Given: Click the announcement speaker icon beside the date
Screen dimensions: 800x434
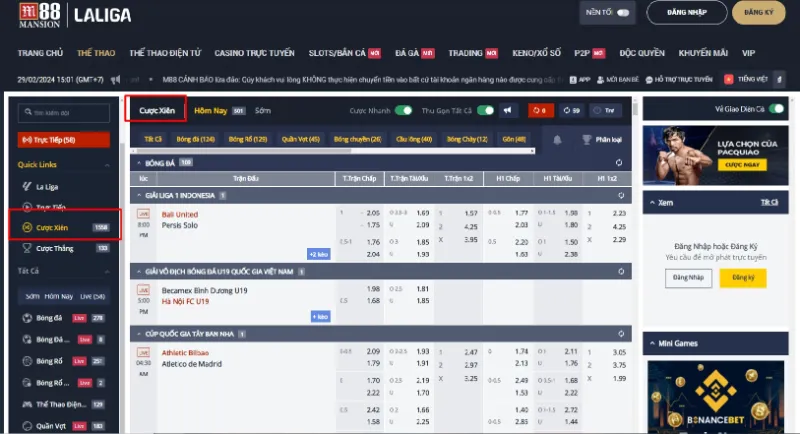Looking at the screenshot, I should [116, 80].
